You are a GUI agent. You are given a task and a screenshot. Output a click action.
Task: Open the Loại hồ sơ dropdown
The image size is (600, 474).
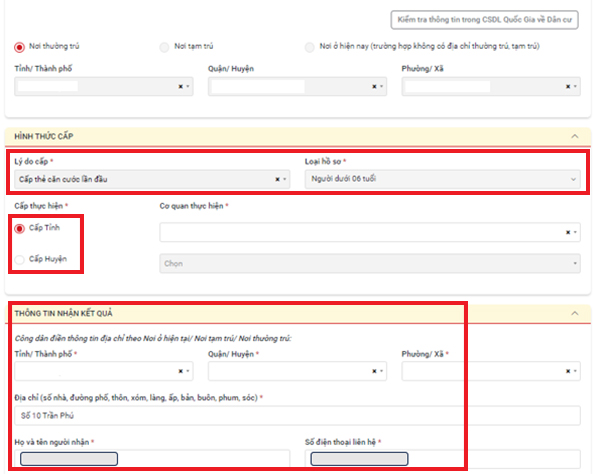tap(441, 180)
